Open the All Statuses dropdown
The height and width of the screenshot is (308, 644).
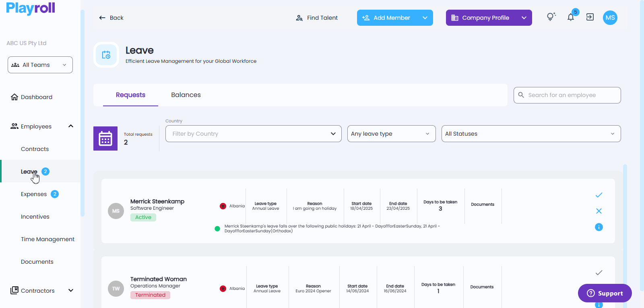tap(531, 134)
